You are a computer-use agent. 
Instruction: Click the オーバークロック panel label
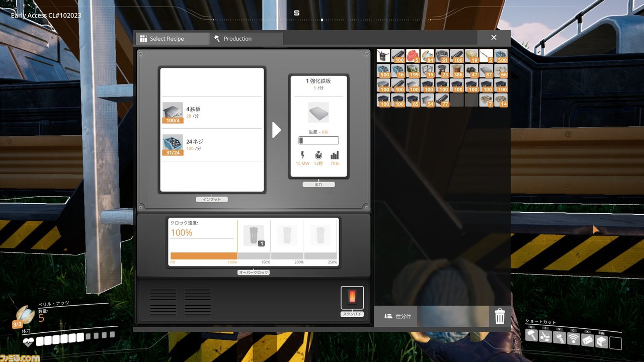click(254, 273)
